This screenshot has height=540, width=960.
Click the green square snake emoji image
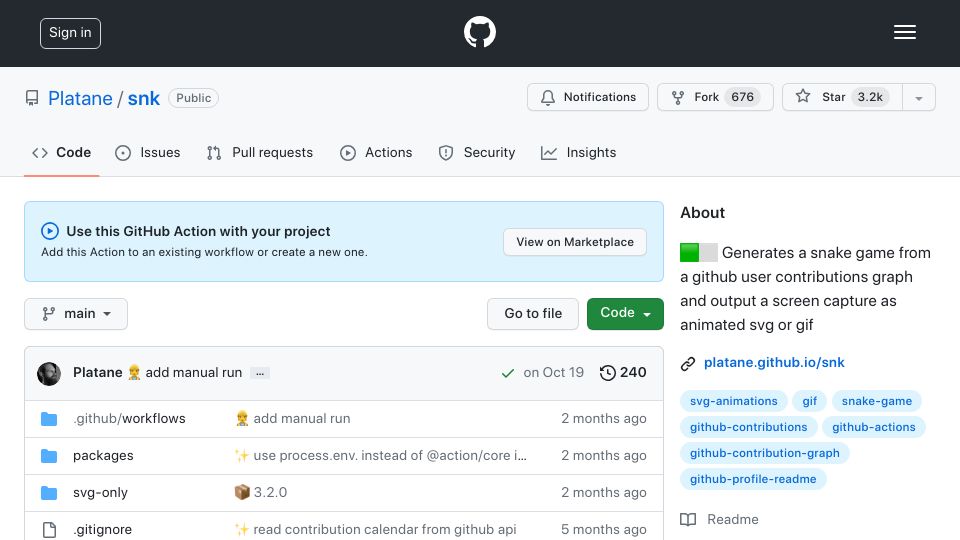pos(689,252)
